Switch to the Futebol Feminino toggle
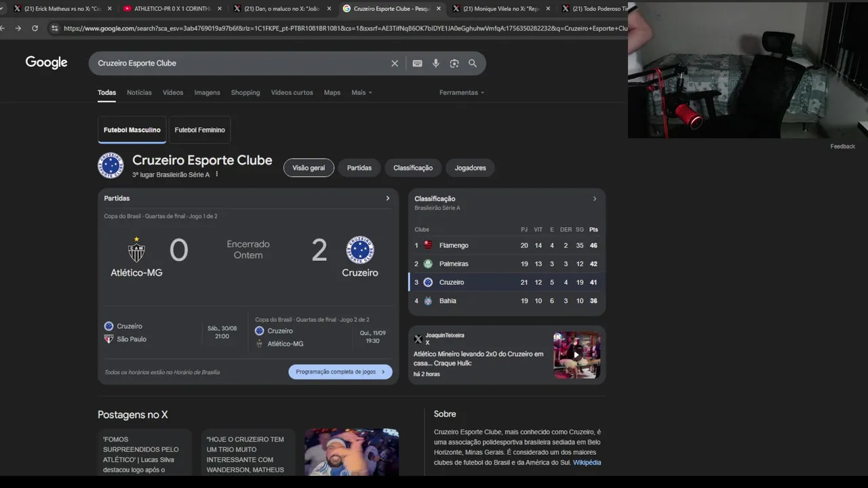The image size is (868, 488). (x=199, y=129)
